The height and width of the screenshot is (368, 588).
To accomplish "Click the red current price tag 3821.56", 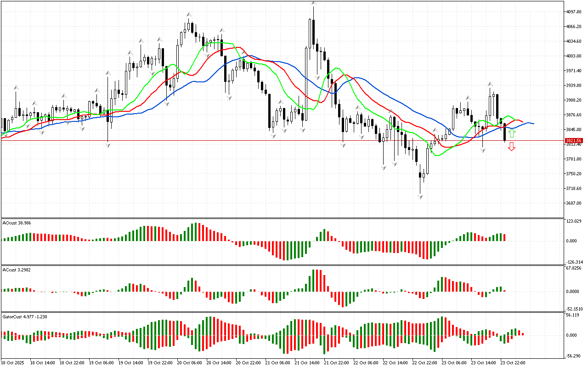I will click(x=574, y=140).
